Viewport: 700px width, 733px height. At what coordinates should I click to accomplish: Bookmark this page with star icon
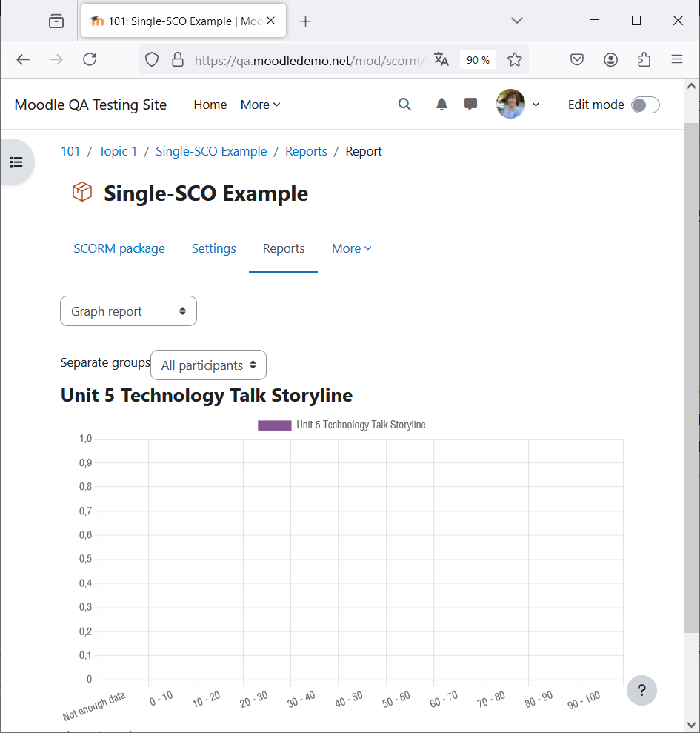tap(515, 59)
